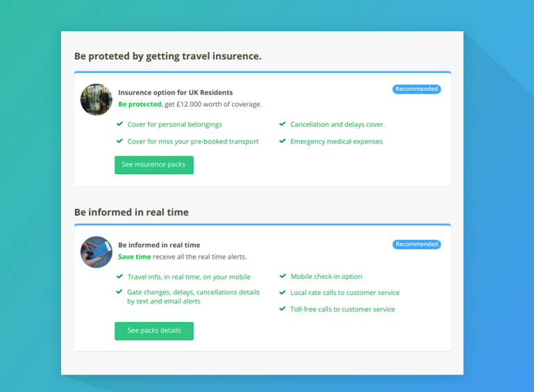Click checkmark beside Emergency medical expenses

283,141
